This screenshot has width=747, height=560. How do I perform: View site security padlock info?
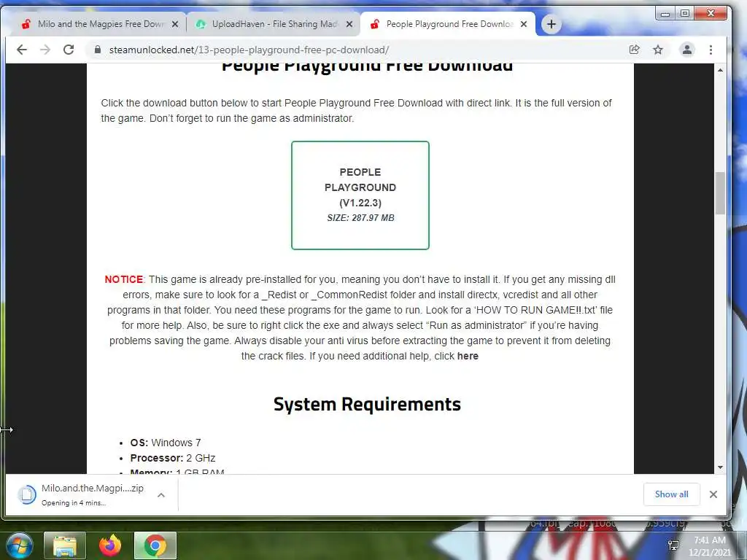98,50
